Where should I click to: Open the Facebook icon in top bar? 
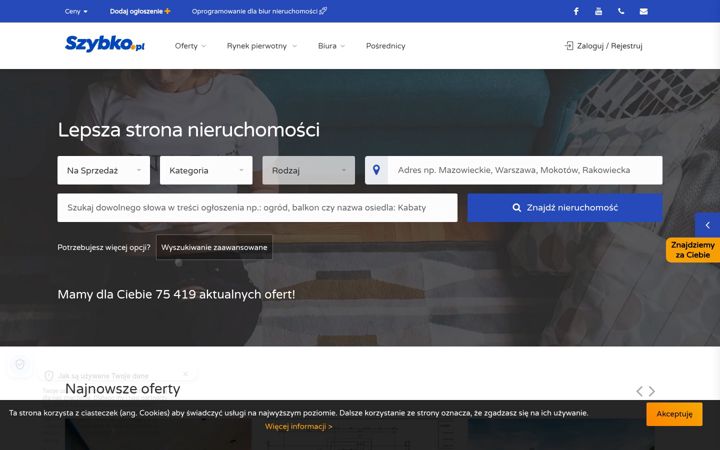click(576, 11)
